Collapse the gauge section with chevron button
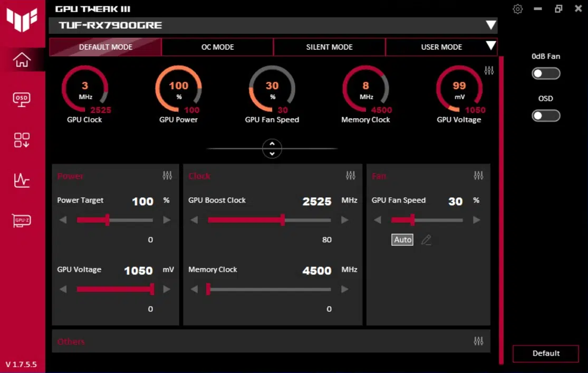 tap(272, 149)
